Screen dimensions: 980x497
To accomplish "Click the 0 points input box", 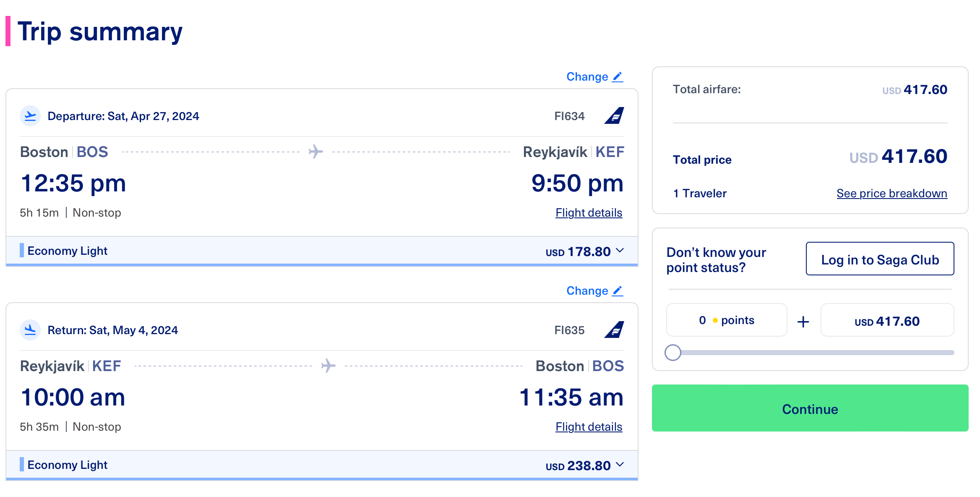I will [727, 320].
